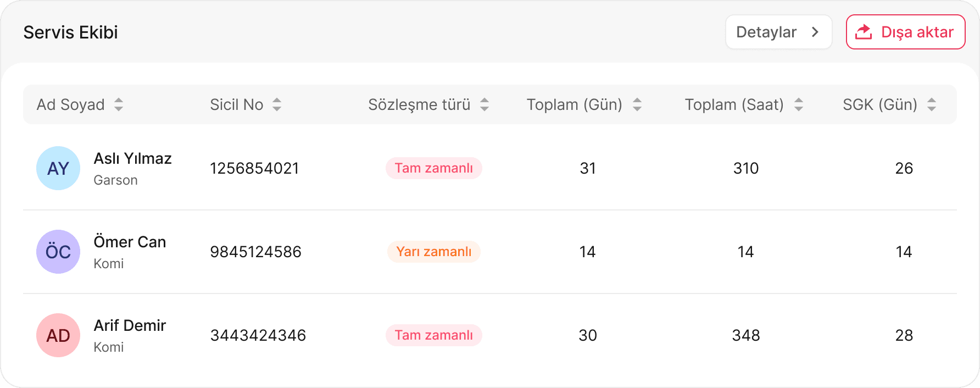This screenshot has height=388, width=980.
Task: Sort by Sözleşme türü column arrows
Action: [485, 104]
